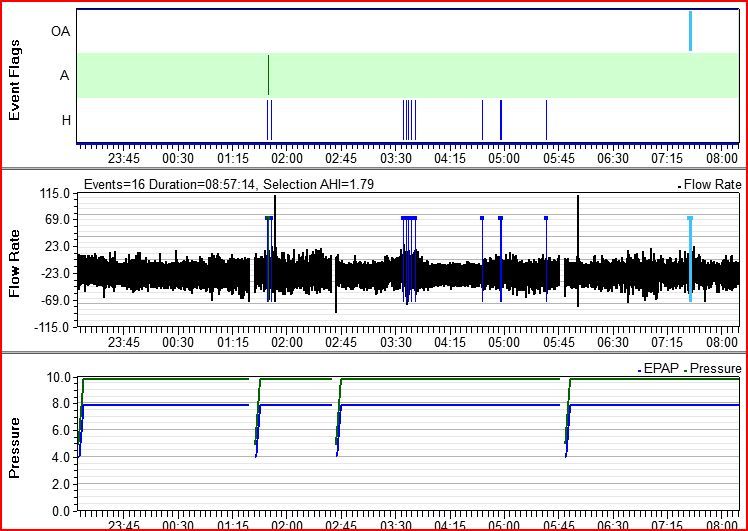748x531 pixels.
Task: Select the OA row label
Action: 60,31
